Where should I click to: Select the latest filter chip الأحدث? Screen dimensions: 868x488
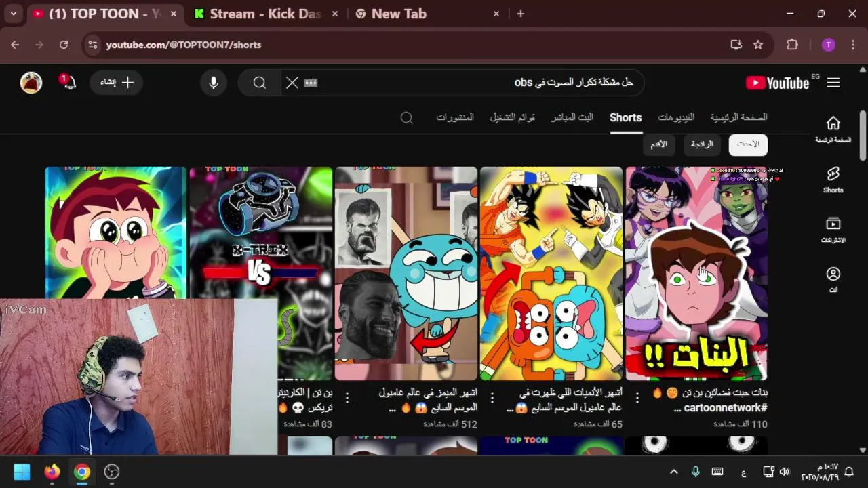pyautogui.click(x=748, y=144)
